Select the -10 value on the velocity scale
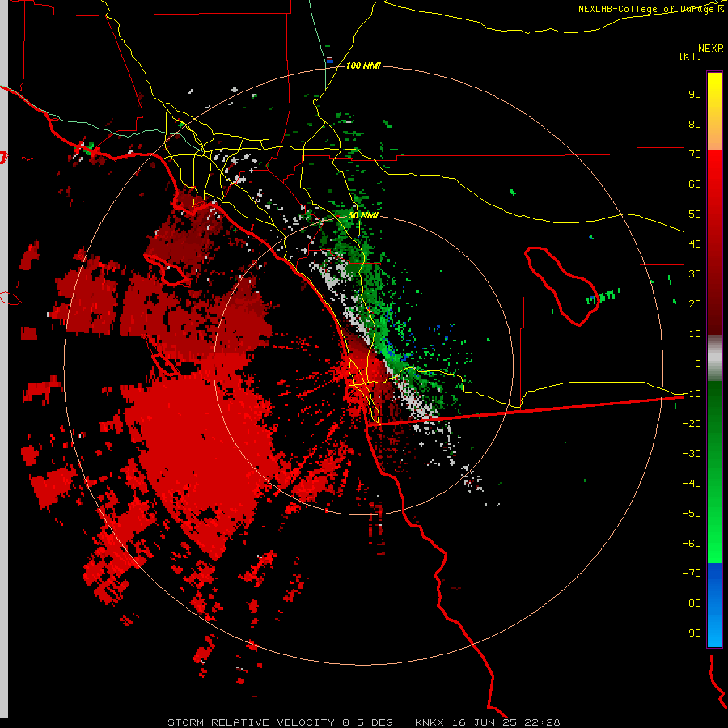The height and width of the screenshot is (728, 728). coord(692,394)
